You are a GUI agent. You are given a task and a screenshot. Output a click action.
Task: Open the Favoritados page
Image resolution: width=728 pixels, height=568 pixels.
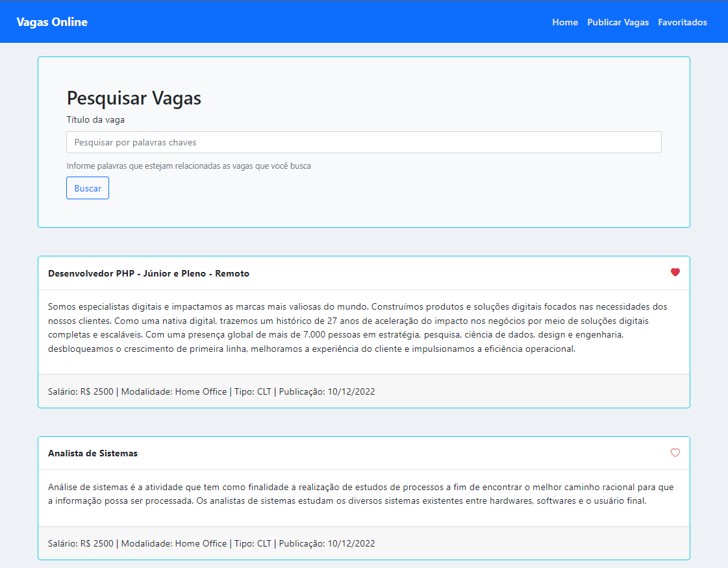683,21
